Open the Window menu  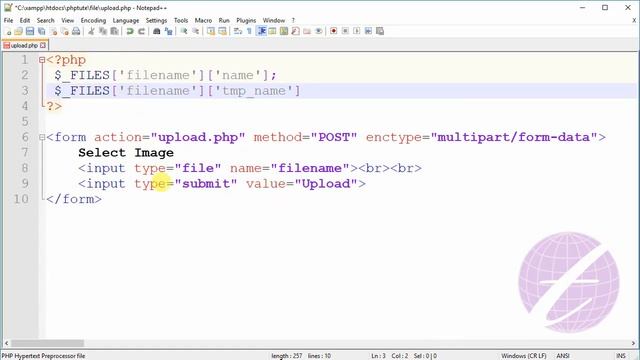(x=273, y=20)
